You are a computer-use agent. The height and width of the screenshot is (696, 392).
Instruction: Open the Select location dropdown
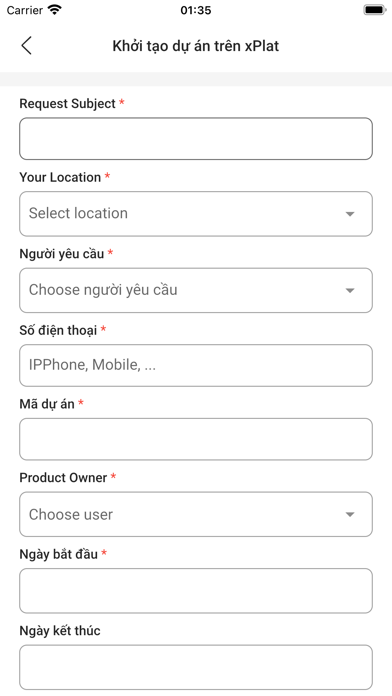pyautogui.click(x=196, y=214)
